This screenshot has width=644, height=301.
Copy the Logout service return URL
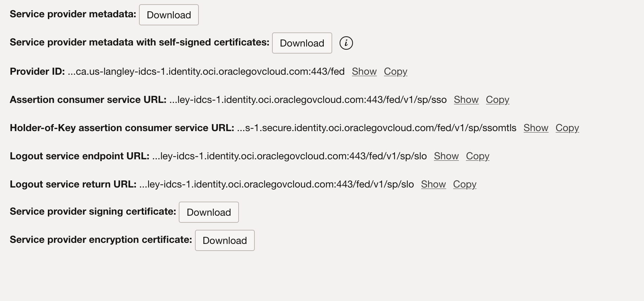tap(465, 184)
